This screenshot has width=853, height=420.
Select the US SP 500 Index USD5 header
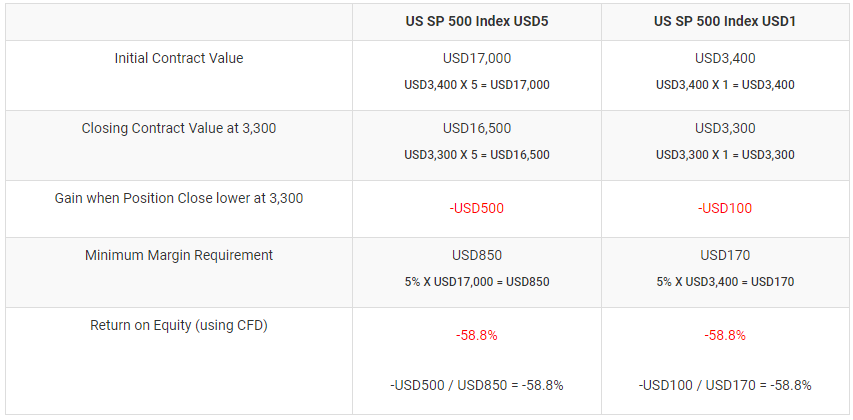[477, 22]
